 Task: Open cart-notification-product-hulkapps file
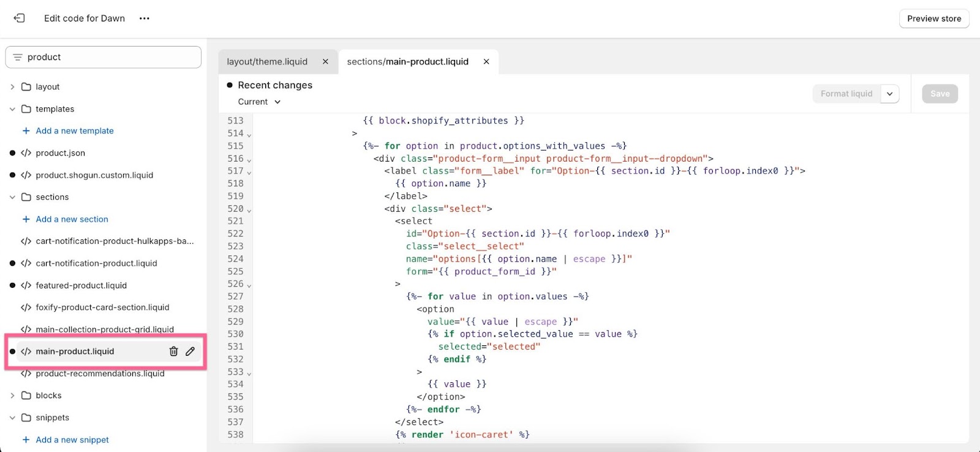click(x=115, y=241)
